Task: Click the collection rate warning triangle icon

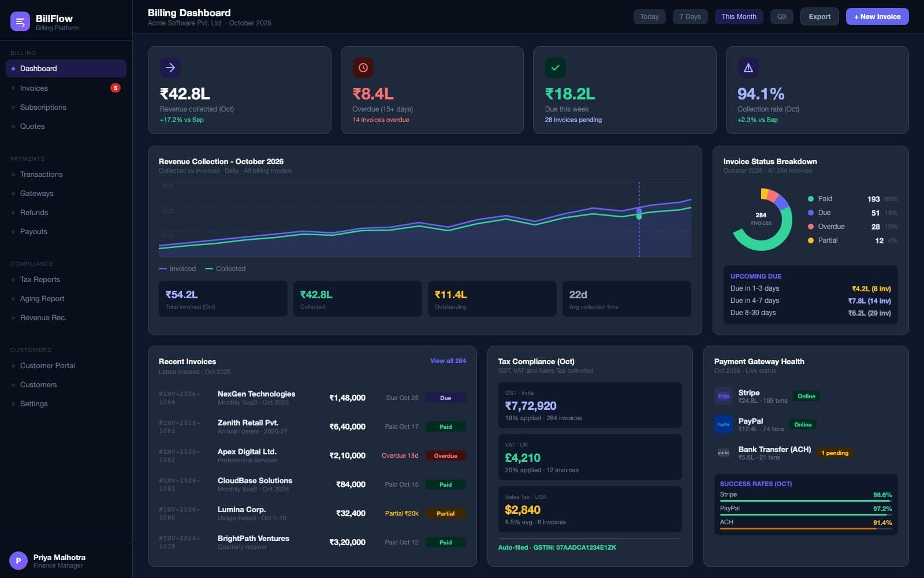Action: click(748, 68)
